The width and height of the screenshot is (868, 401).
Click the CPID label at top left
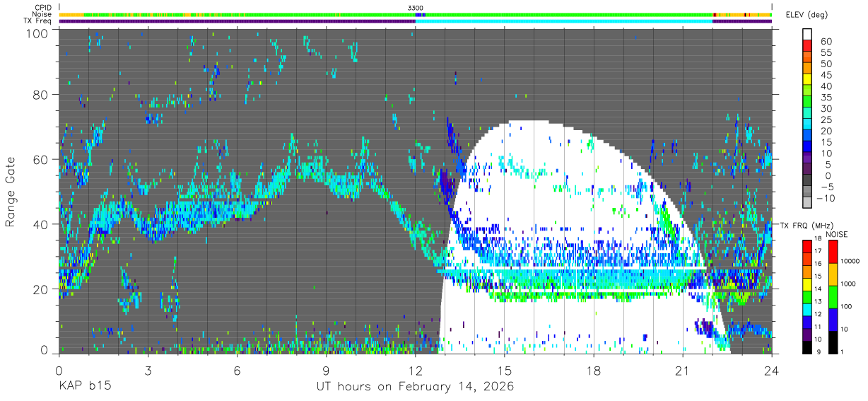tap(42, 7)
